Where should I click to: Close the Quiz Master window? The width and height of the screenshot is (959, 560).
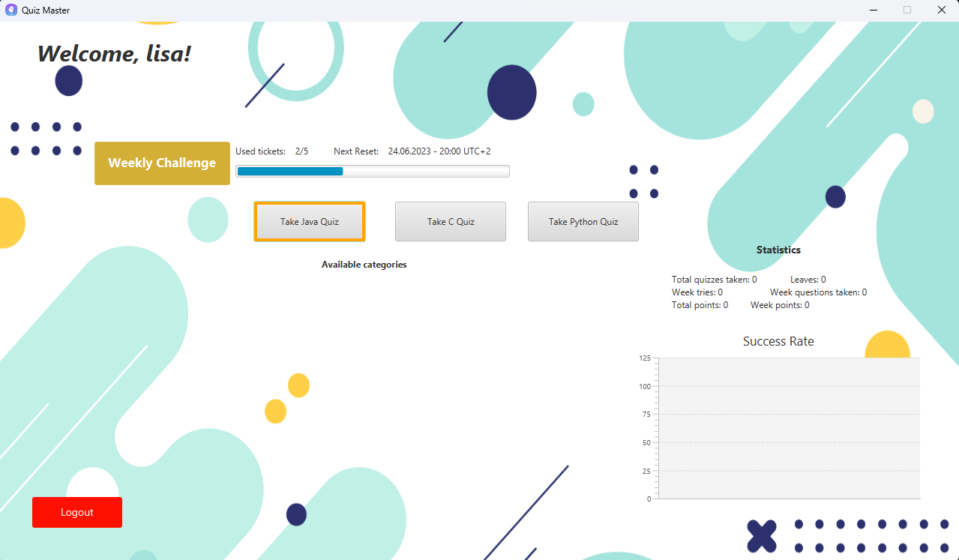tap(942, 10)
